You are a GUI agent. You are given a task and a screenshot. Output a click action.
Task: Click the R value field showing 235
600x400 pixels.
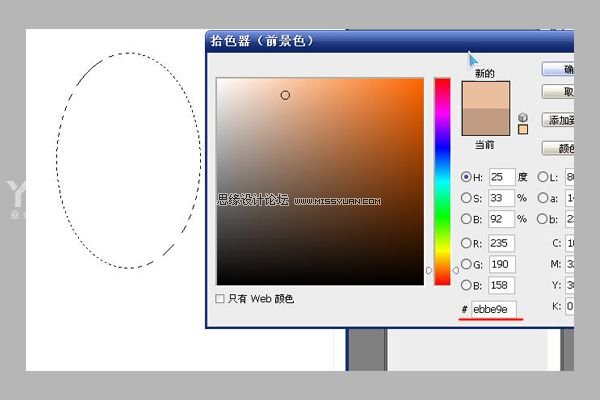[x=501, y=243]
